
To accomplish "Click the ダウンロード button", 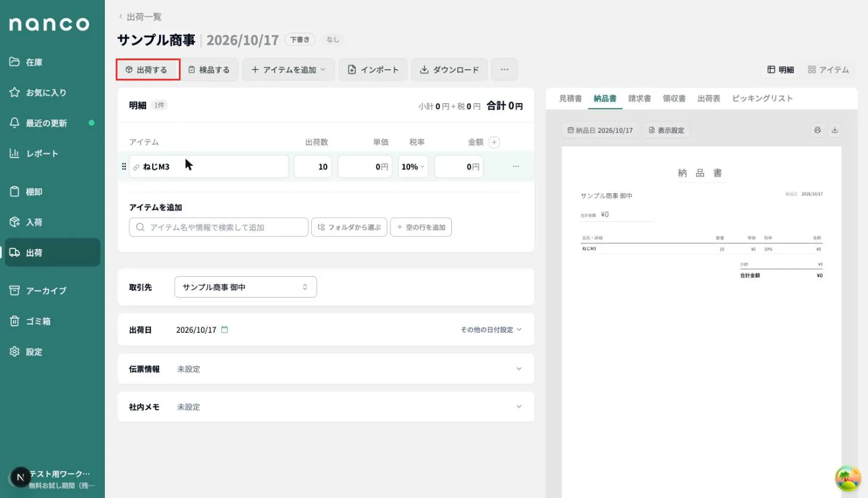I will tap(449, 70).
